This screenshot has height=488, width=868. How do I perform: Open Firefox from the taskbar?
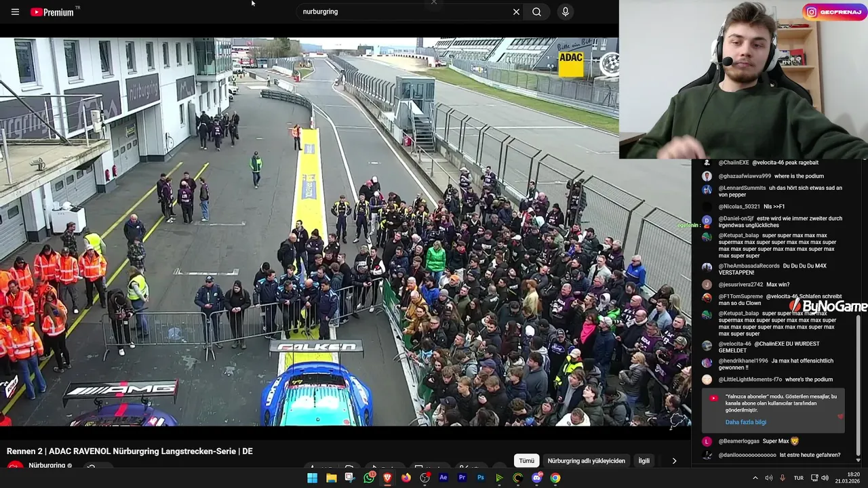pyautogui.click(x=406, y=478)
